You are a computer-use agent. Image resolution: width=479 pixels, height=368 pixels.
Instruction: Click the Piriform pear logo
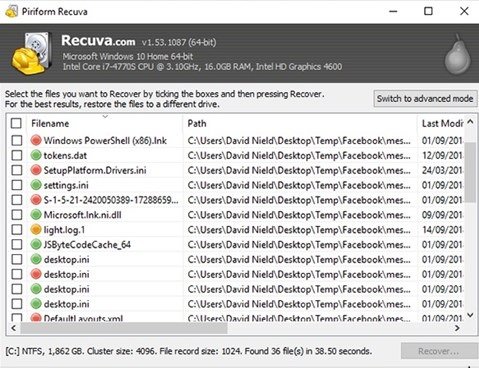click(x=458, y=55)
